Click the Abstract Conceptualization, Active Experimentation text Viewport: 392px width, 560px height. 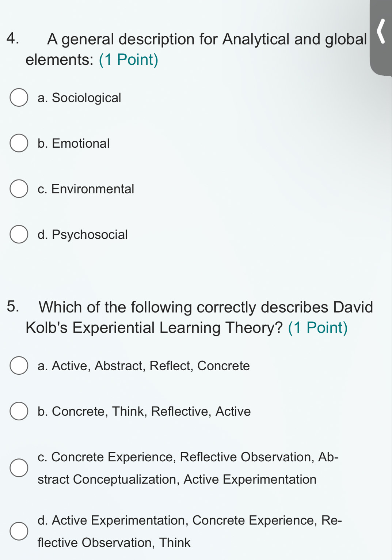tap(177, 479)
